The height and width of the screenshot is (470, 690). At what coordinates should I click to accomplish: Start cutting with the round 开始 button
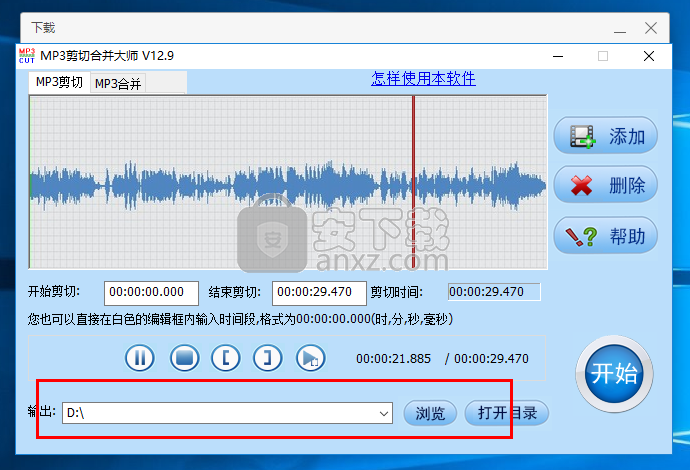(614, 374)
